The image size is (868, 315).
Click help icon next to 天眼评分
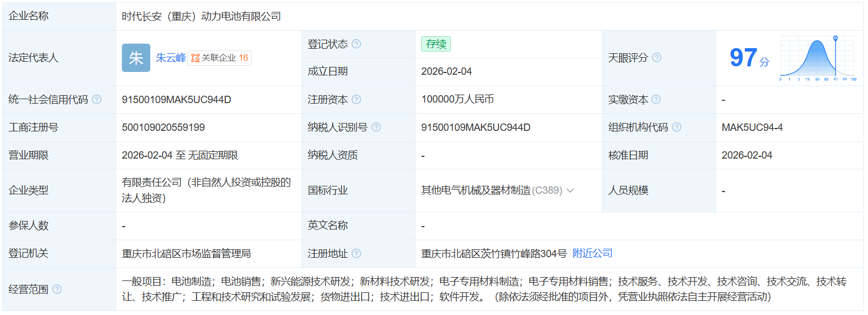(657, 58)
